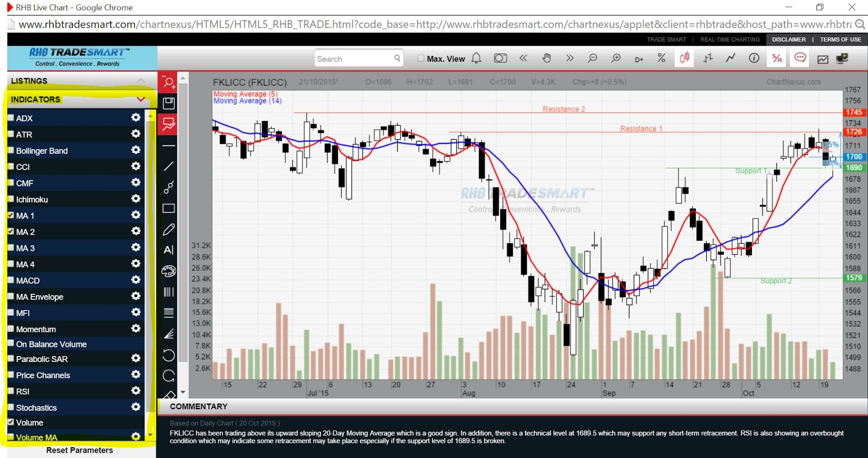
Task: Zoom out with the minus magnifier
Action: point(592,58)
